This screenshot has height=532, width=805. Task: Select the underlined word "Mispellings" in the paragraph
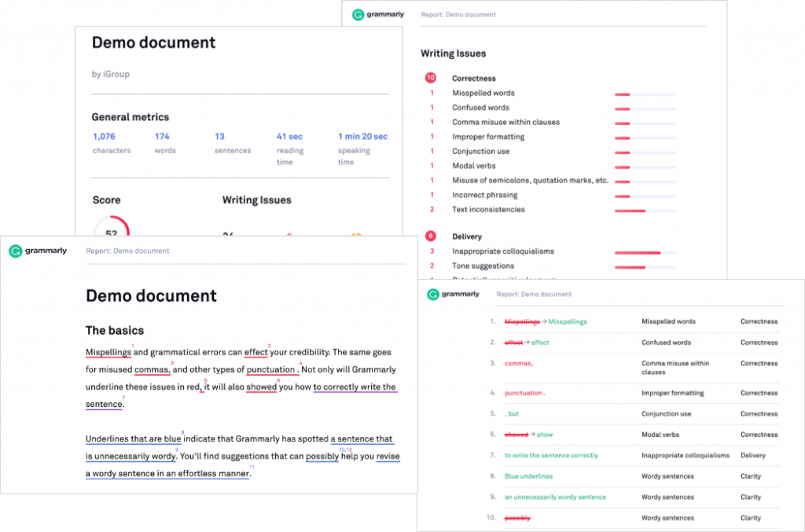click(x=108, y=353)
